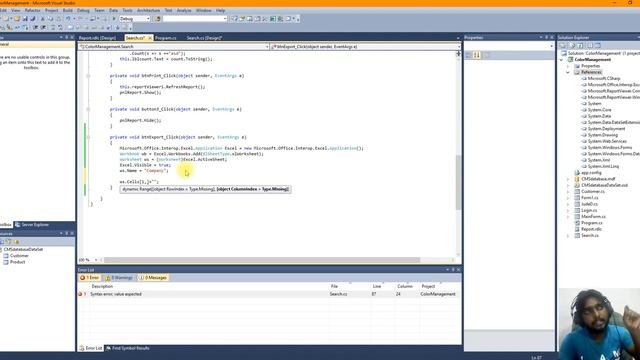Click the Cut scissors toolbar icon

[x=42, y=19]
